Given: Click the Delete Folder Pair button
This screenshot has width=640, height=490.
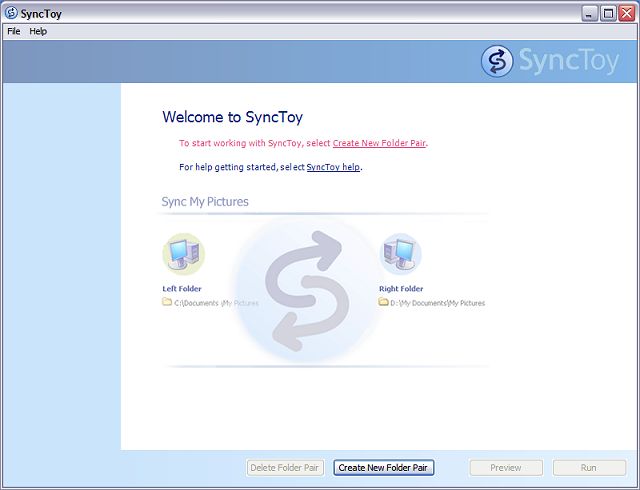Looking at the screenshot, I should [285, 468].
